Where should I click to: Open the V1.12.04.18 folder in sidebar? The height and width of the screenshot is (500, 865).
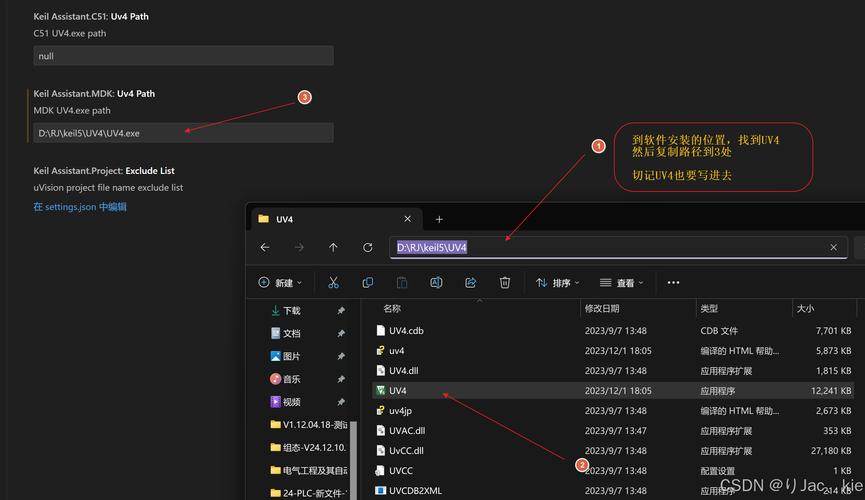(x=309, y=424)
